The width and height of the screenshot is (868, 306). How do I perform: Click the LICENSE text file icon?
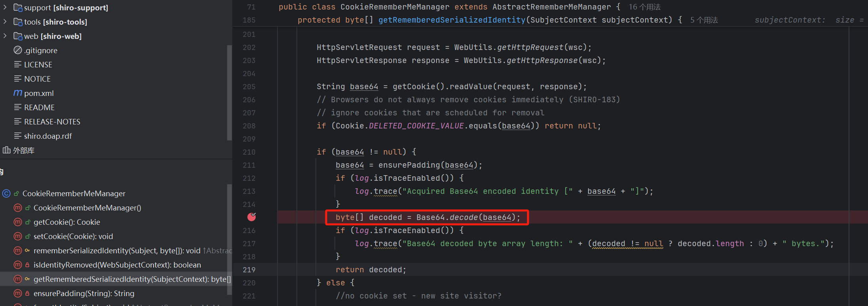coord(18,65)
